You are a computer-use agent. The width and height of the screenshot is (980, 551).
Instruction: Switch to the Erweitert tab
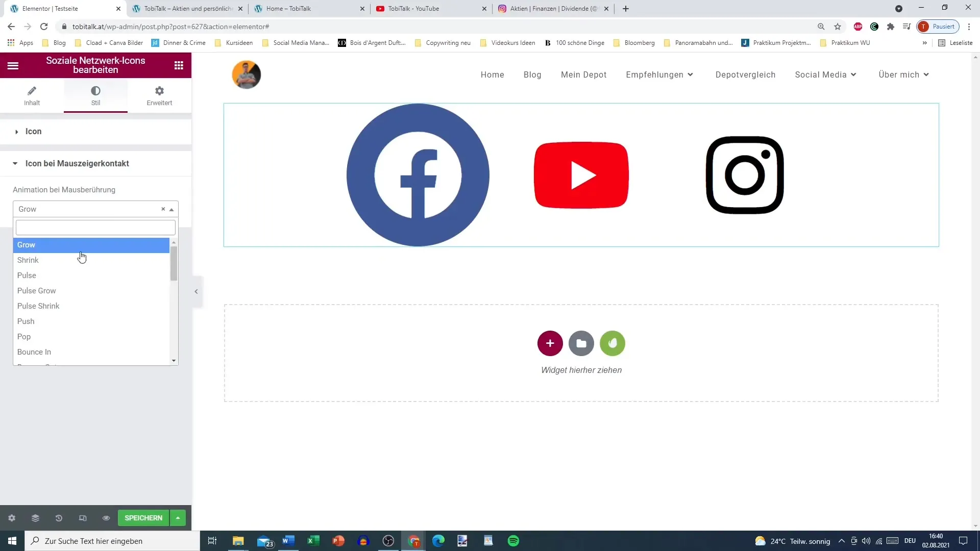click(159, 95)
